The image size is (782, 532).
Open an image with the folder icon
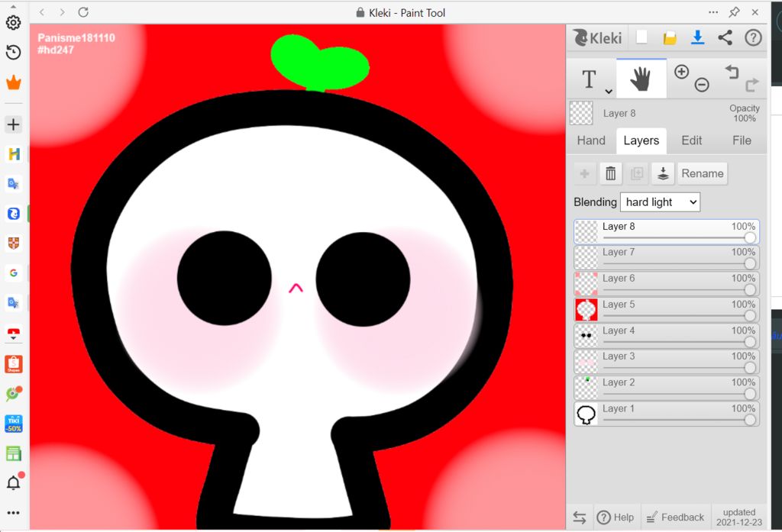coord(670,38)
